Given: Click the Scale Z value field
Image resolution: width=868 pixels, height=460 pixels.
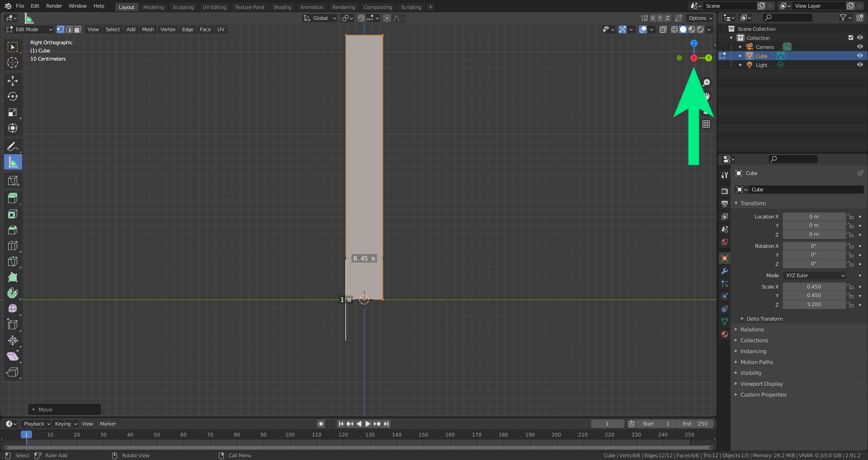Looking at the screenshot, I should [814, 304].
